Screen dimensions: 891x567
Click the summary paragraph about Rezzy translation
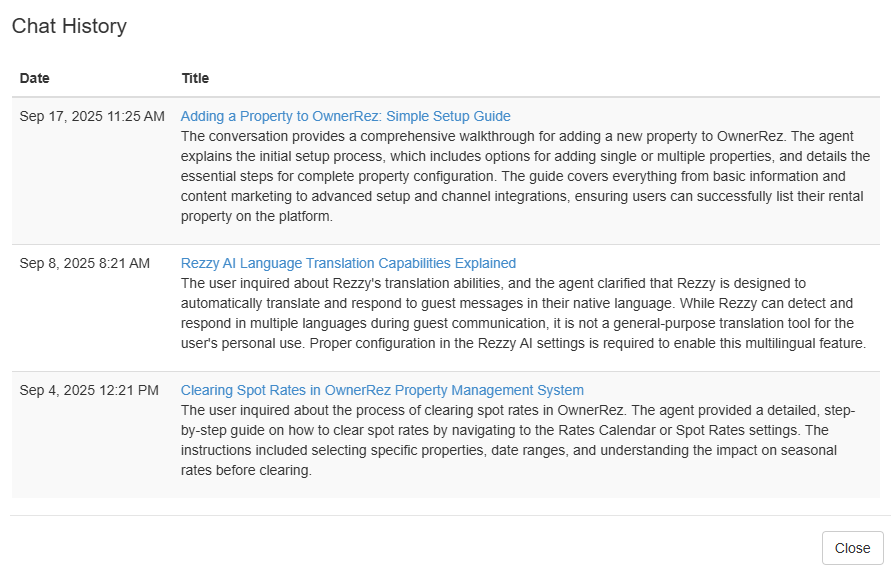click(522, 313)
